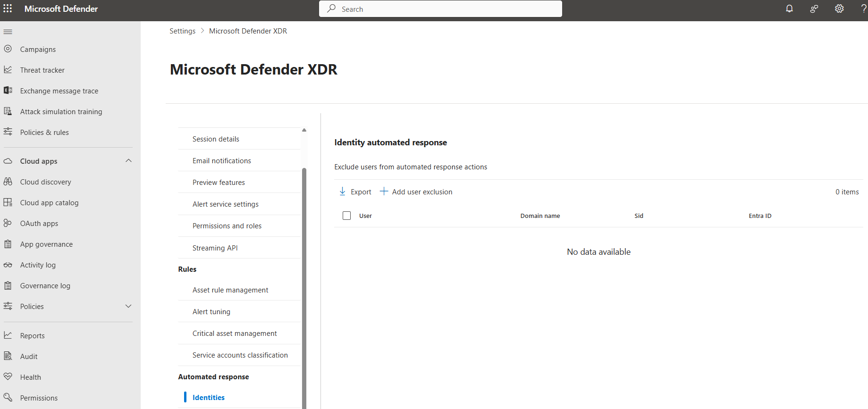Click the Export download arrow icon
The height and width of the screenshot is (409, 868).
point(343,191)
